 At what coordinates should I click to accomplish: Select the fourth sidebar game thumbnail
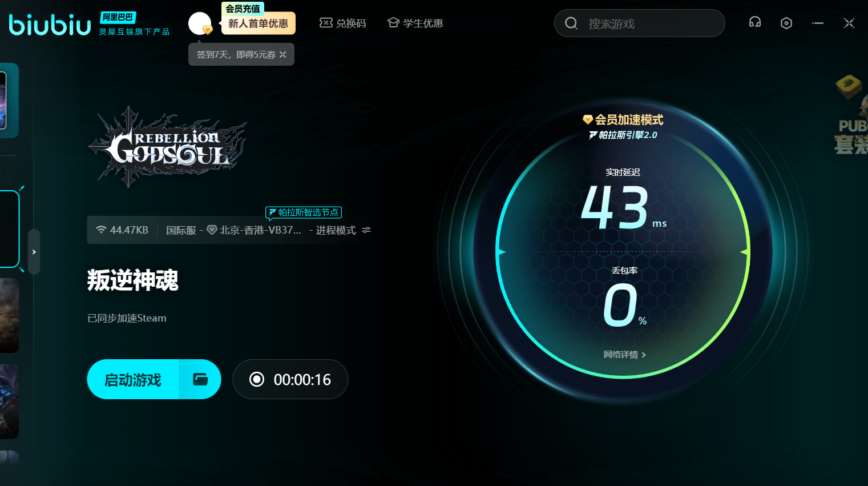[9, 402]
